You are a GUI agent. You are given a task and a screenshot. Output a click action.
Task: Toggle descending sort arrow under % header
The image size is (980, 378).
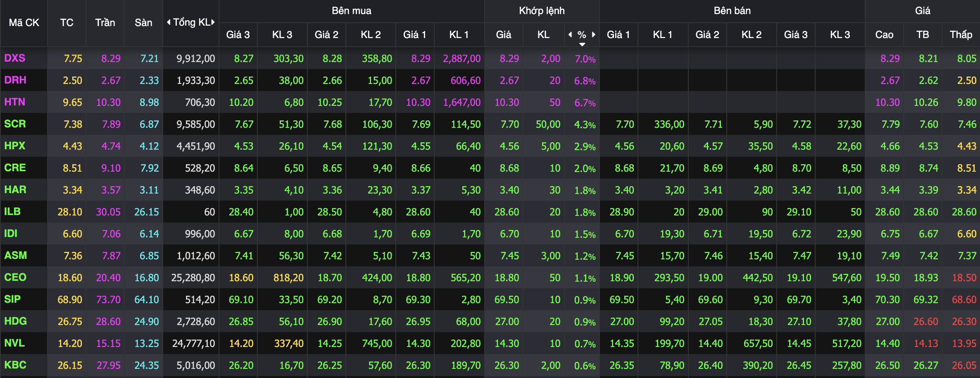582,44
